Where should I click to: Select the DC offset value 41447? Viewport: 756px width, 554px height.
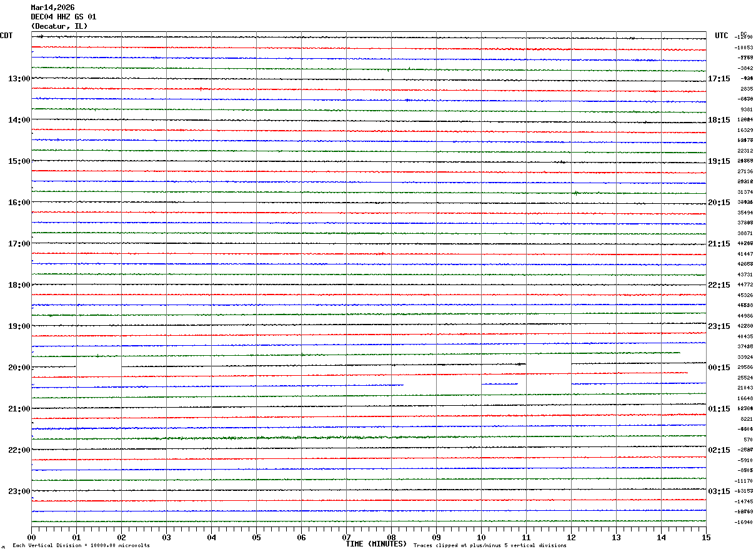[x=745, y=254]
